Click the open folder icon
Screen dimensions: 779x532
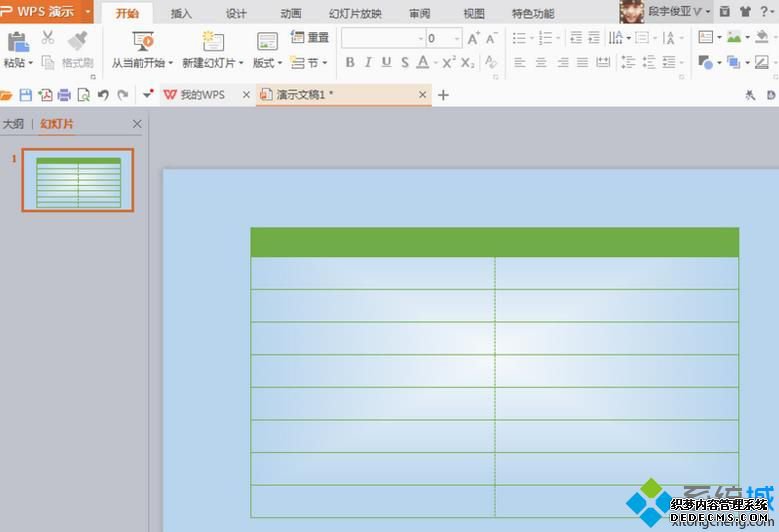pyautogui.click(x=6, y=95)
